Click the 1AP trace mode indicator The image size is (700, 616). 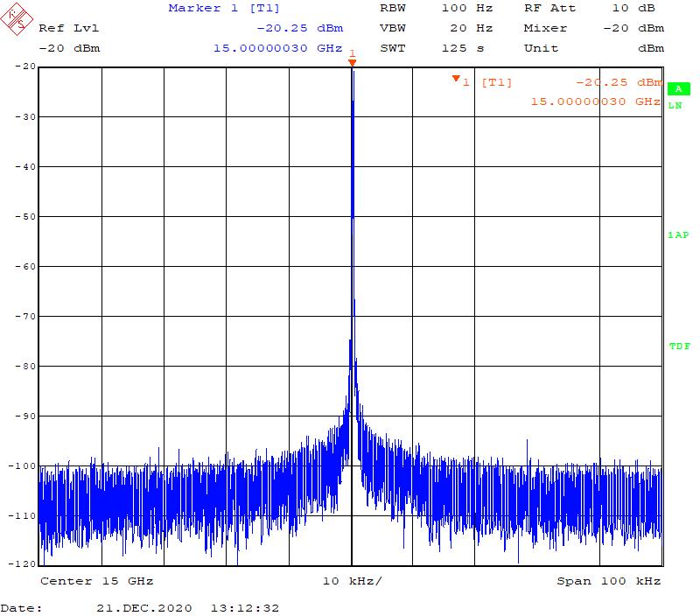coord(677,235)
